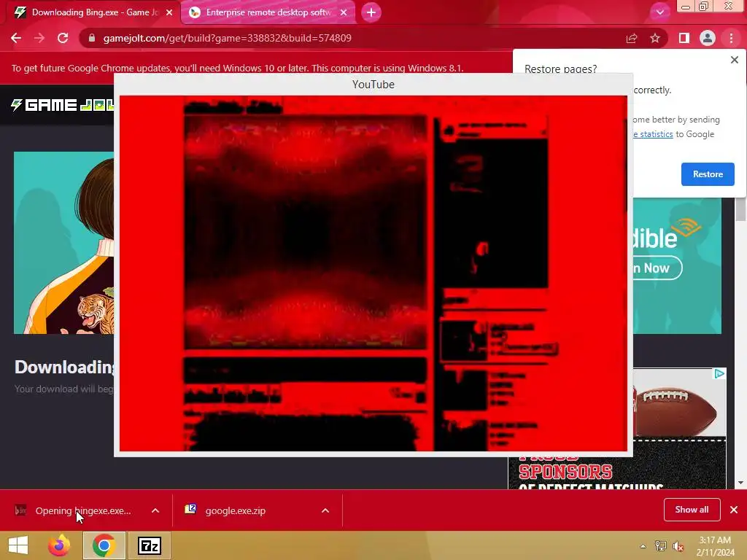747x560 pixels.
Task: Expand options for google.exe.zip download
Action: 325,510
